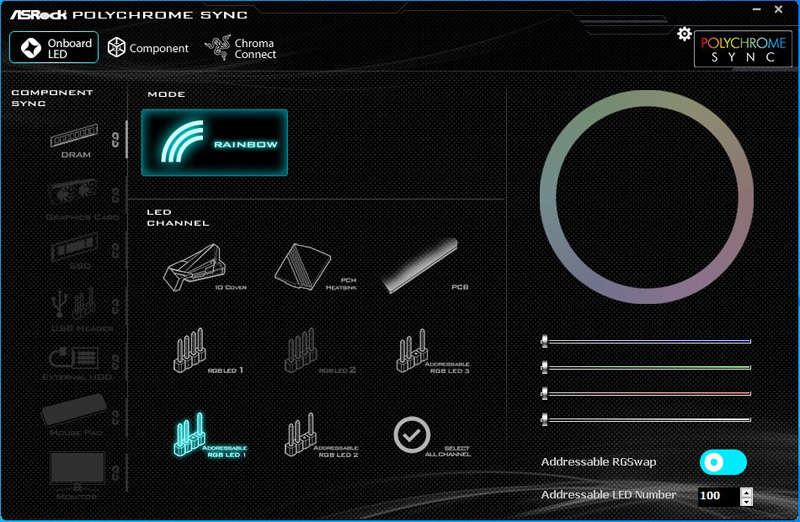The width and height of the screenshot is (800, 522).
Task: Click the External HDD component icon
Action: click(x=74, y=358)
